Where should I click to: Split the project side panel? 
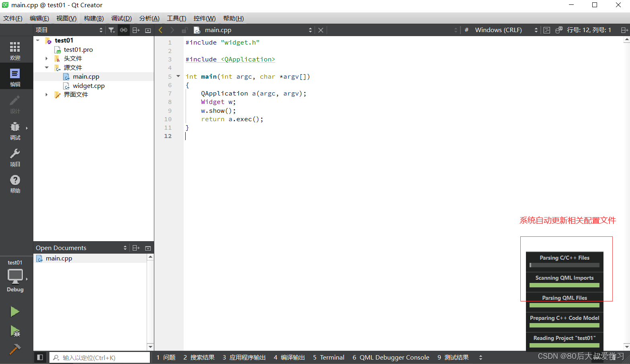pyautogui.click(x=136, y=30)
